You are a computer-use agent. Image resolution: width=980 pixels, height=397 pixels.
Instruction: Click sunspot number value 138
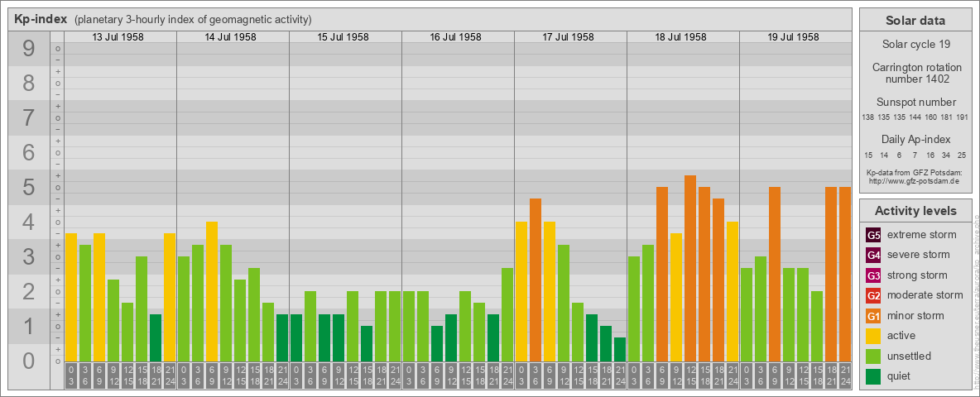(867, 117)
